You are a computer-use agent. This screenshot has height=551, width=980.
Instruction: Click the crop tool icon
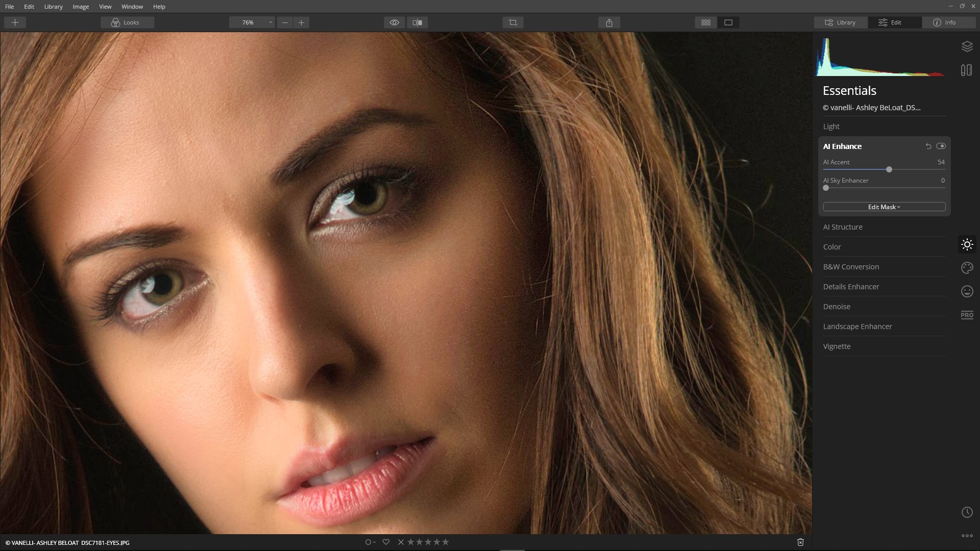click(513, 22)
